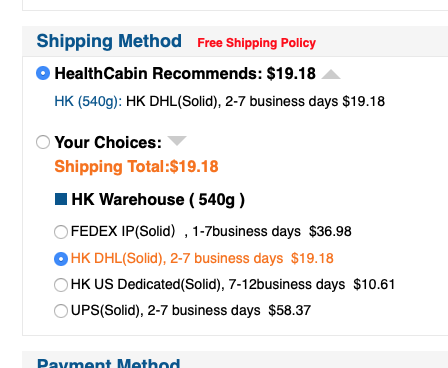
Task: Expand Your Choices with the down triangle
Action: [177, 141]
